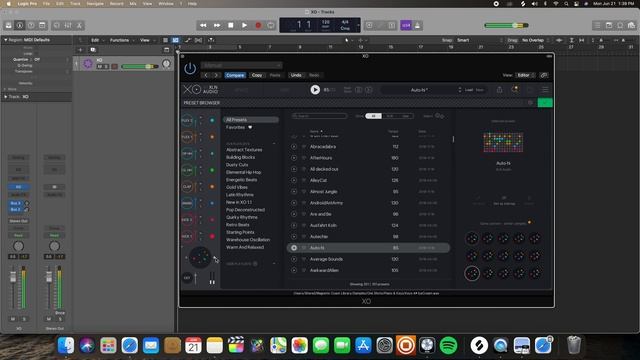Toggle the same pattern similar samples option
Viewport: 640px width, 360px height.
(529, 222)
